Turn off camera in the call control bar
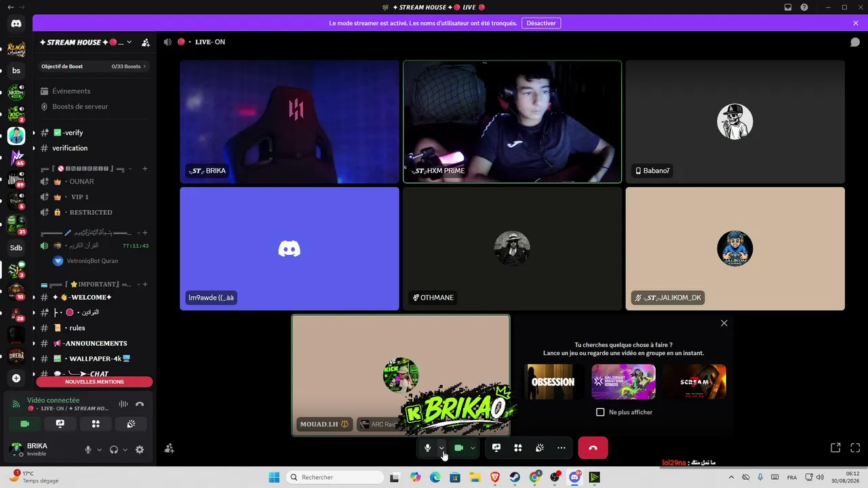Screen dimensions: 868x488 pos(458,448)
